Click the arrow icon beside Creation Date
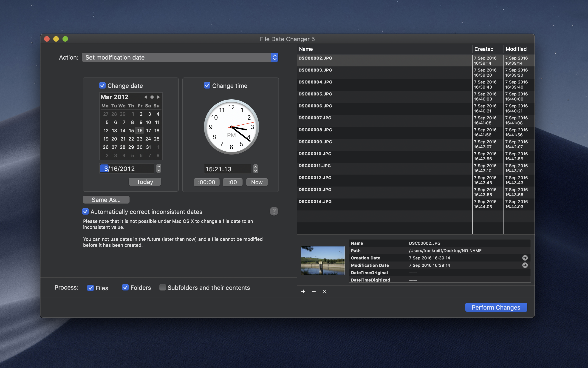 (525, 258)
